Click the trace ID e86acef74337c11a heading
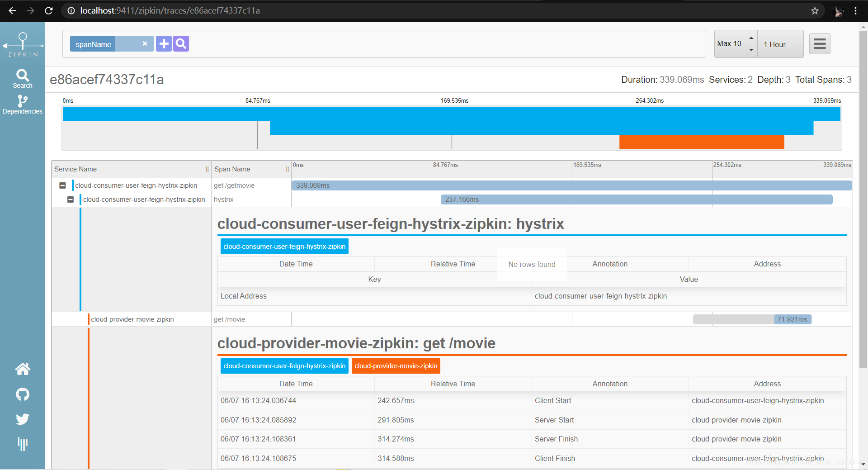 (107, 80)
